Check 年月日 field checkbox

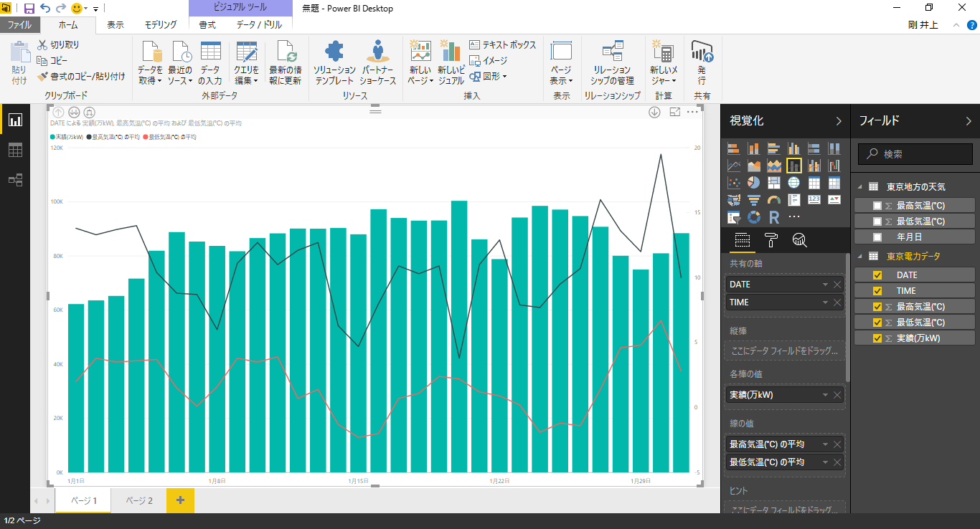click(x=877, y=237)
